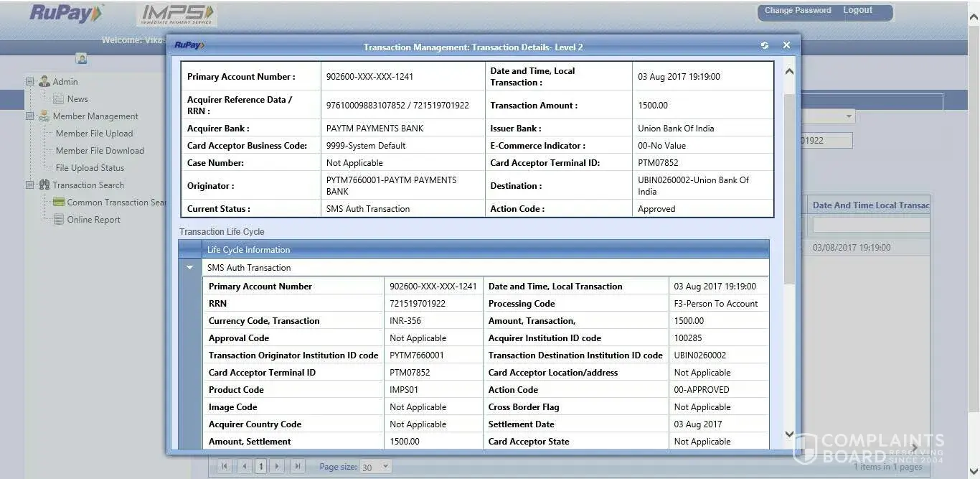980x479 pixels.
Task: Click the Logout link
Action: pyautogui.click(x=857, y=11)
